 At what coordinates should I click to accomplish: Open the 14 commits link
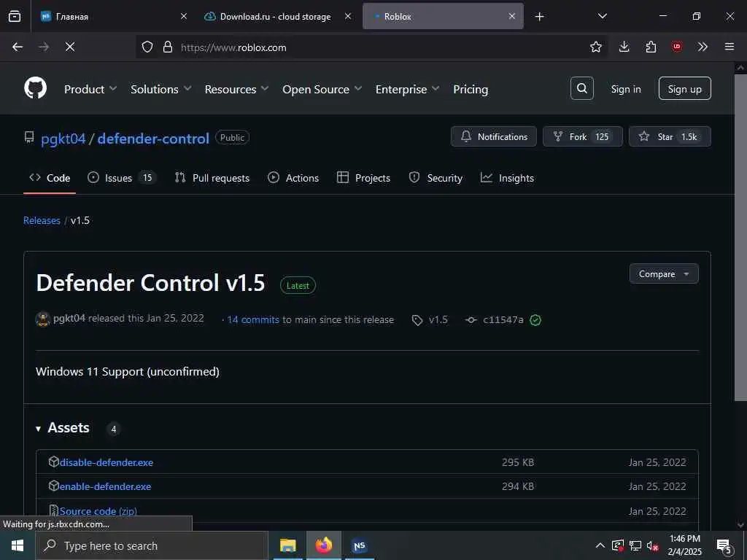[x=253, y=319]
